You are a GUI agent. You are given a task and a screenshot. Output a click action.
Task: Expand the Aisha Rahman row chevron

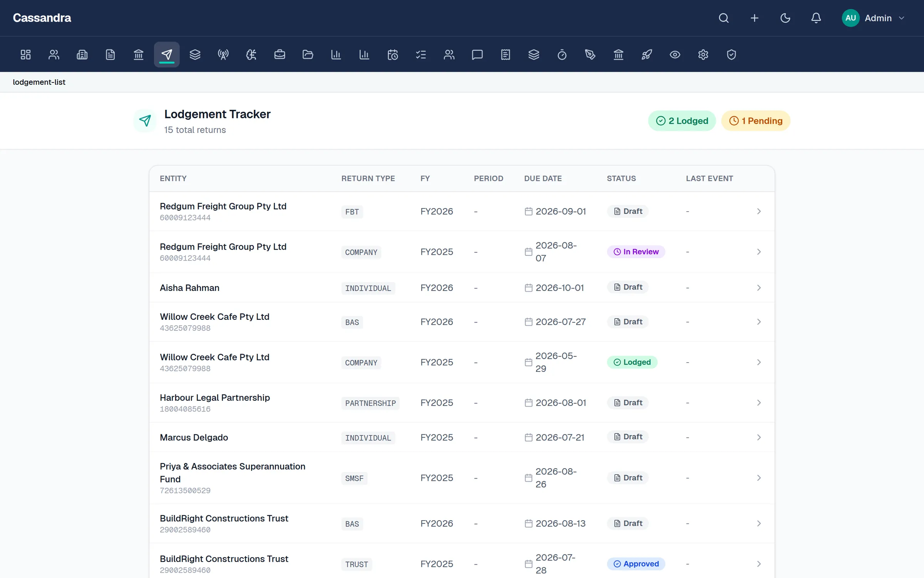click(x=759, y=288)
